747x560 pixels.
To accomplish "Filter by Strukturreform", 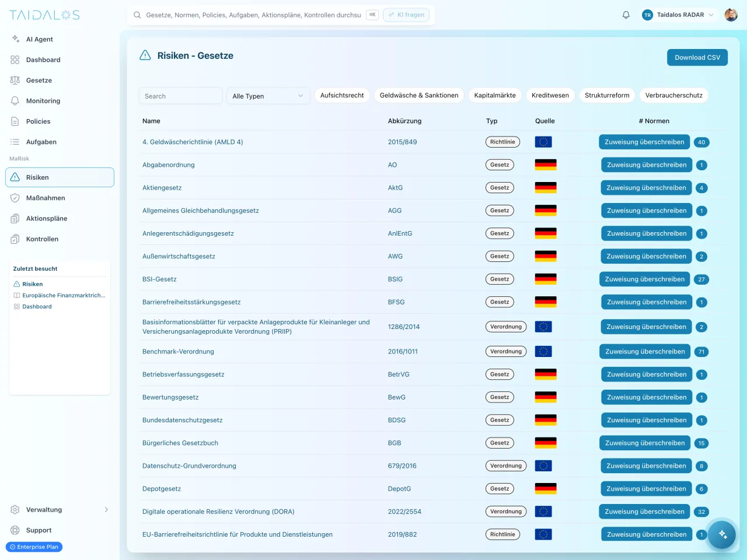I will tap(607, 96).
